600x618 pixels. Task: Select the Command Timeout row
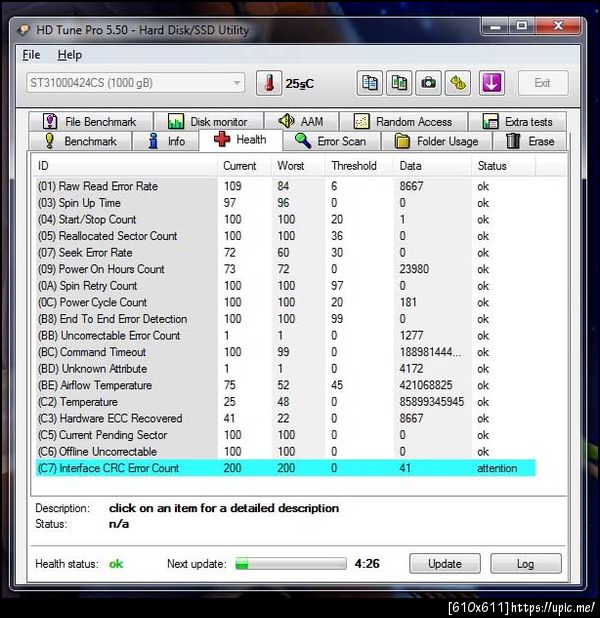tap(285, 352)
